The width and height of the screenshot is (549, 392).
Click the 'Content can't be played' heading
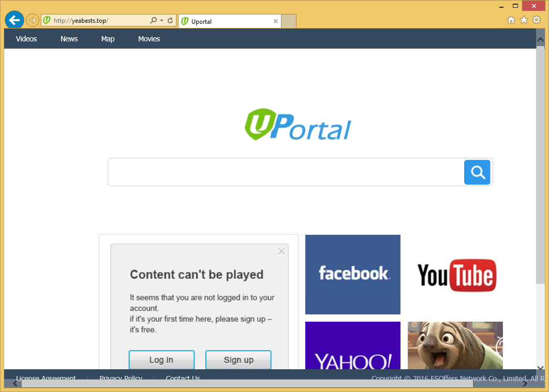tap(197, 275)
